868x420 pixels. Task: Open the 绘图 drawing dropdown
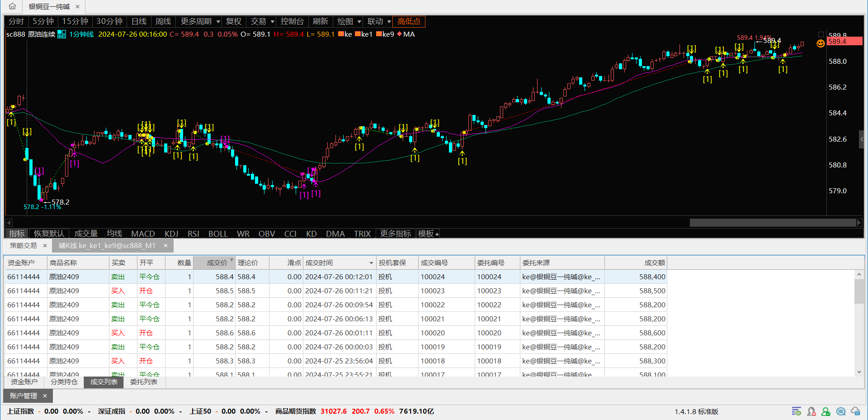click(349, 21)
